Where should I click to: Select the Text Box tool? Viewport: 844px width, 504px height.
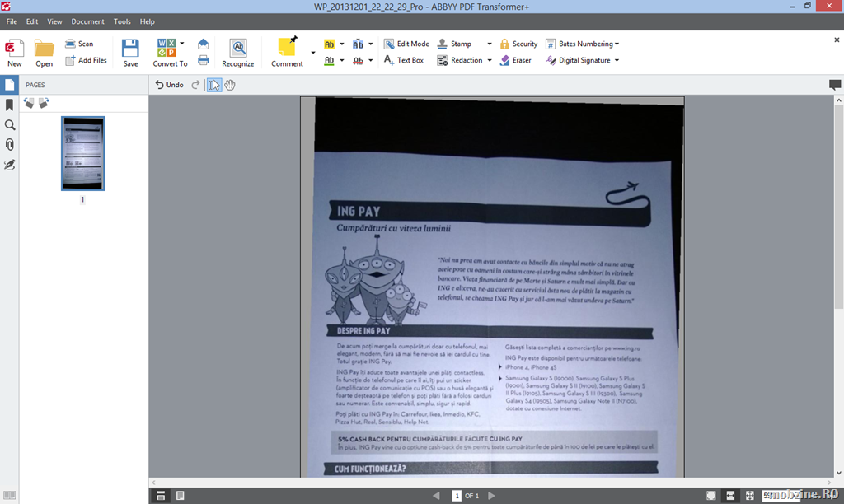tap(404, 60)
